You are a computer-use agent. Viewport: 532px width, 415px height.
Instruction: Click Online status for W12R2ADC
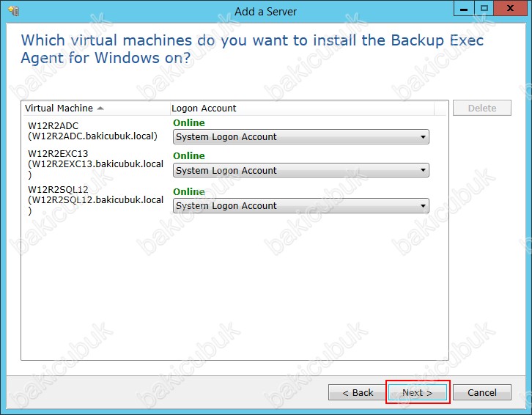(x=189, y=122)
